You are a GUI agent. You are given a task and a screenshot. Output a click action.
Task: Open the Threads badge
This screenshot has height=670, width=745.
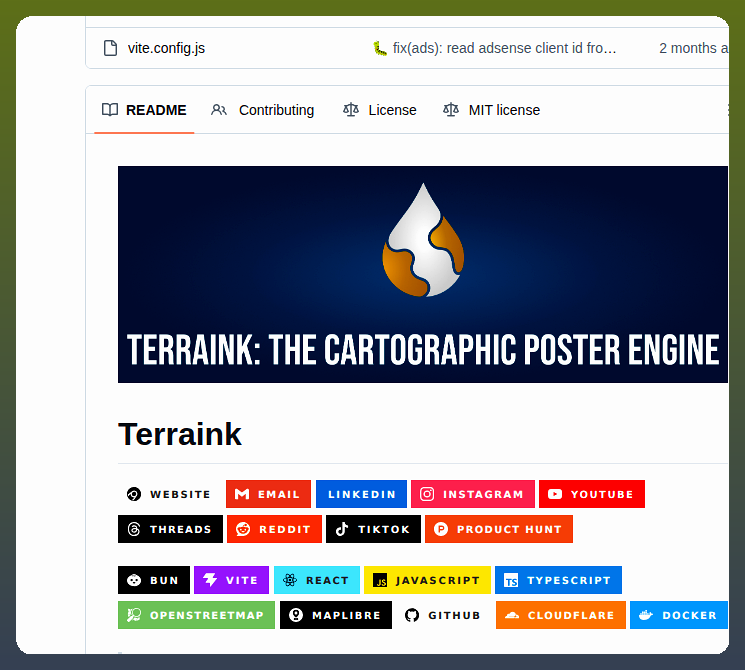coord(170,529)
